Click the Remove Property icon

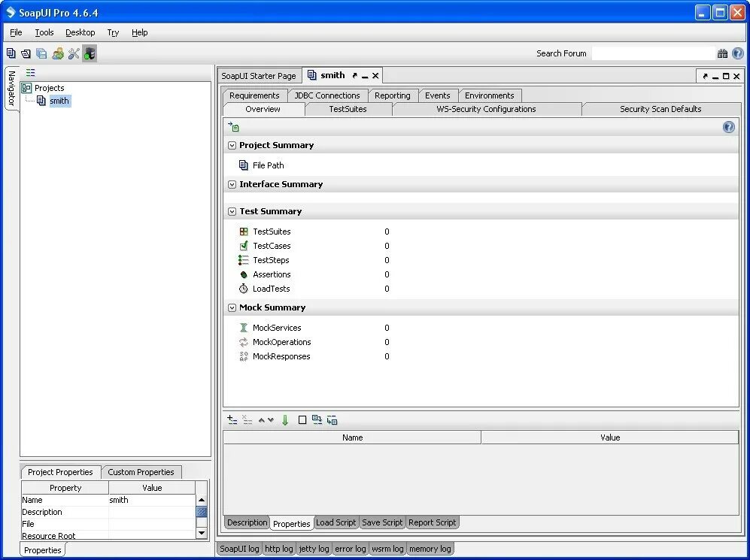(247, 420)
